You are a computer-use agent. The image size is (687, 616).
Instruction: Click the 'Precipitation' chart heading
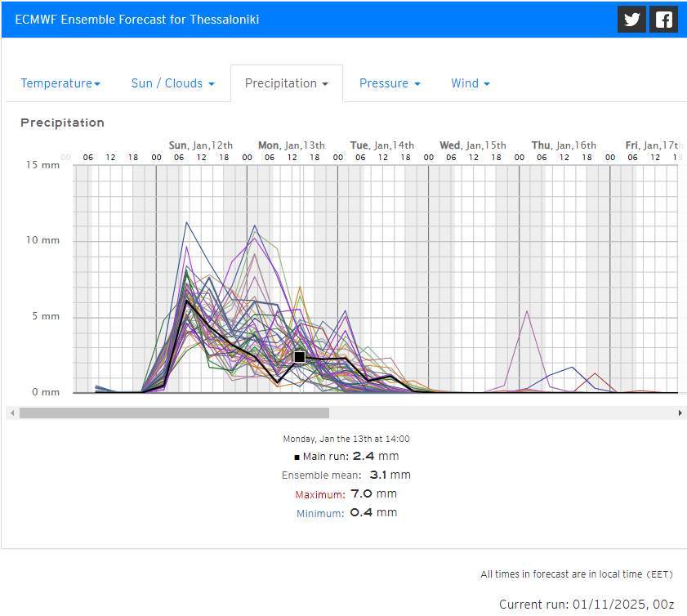[62, 123]
